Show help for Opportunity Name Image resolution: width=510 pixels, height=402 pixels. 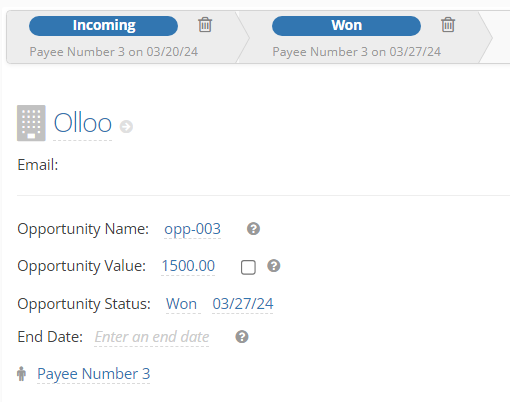pos(253,229)
